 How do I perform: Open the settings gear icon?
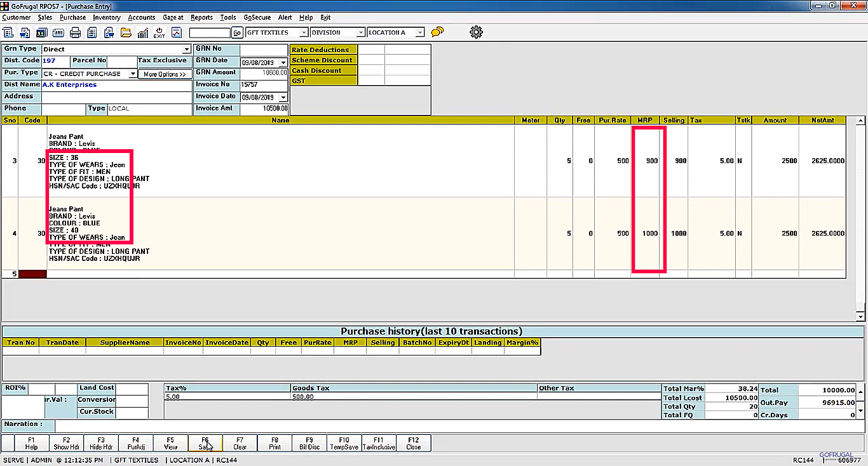[476, 32]
